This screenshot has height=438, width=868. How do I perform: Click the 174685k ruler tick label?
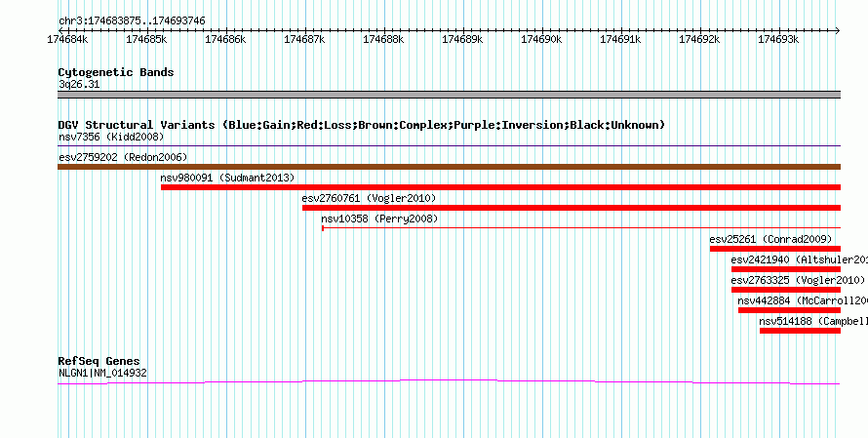click(x=146, y=39)
